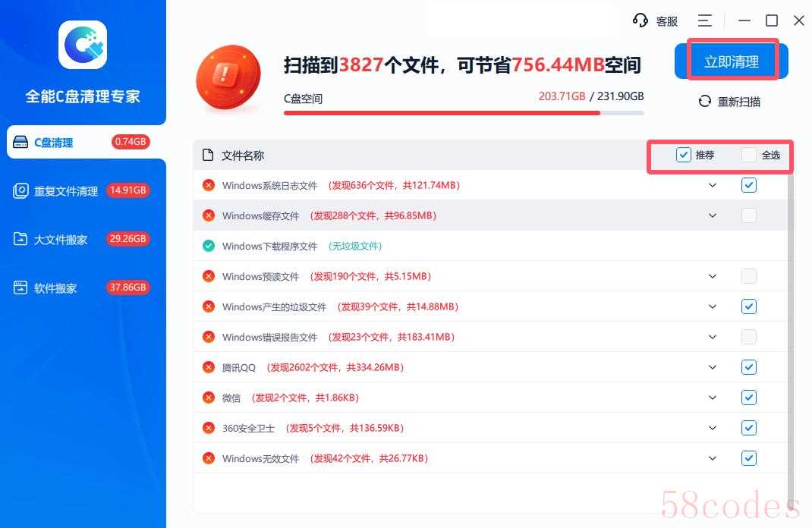Click the 重新扫描 link
812x528 pixels.
(738, 102)
